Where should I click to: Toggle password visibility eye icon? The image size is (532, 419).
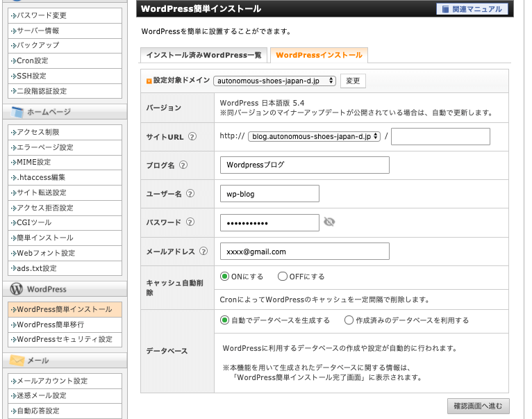(x=329, y=222)
